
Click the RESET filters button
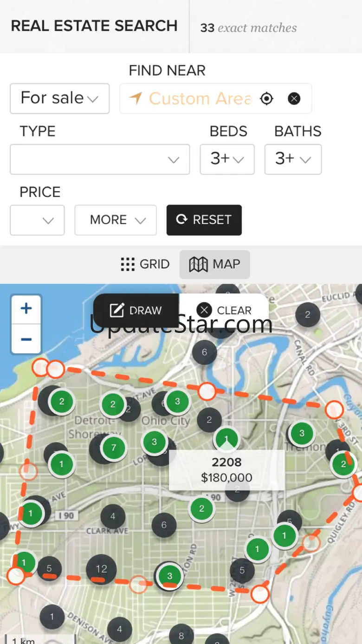click(x=204, y=220)
